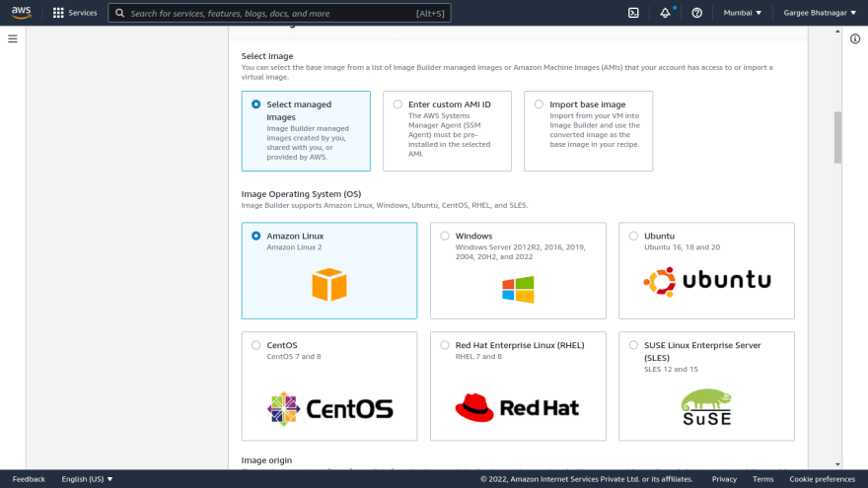Click the 'CentOS 7 and 8' text
This screenshot has width=868, height=488.
click(294, 356)
